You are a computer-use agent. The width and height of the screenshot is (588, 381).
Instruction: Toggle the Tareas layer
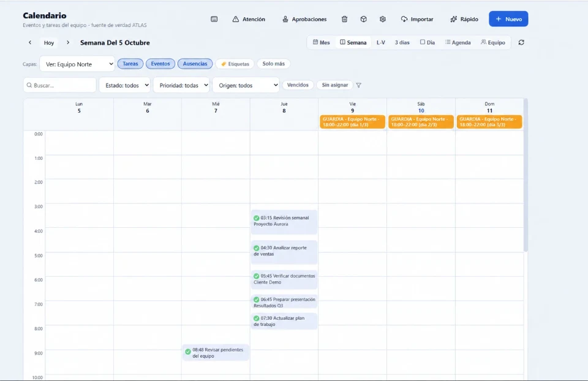pyautogui.click(x=130, y=64)
